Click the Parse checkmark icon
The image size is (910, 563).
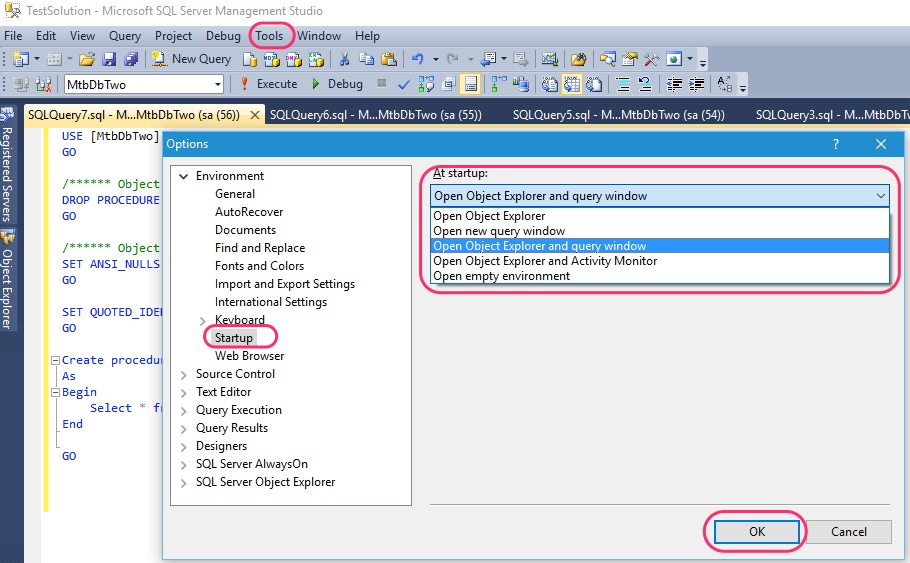tap(404, 84)
